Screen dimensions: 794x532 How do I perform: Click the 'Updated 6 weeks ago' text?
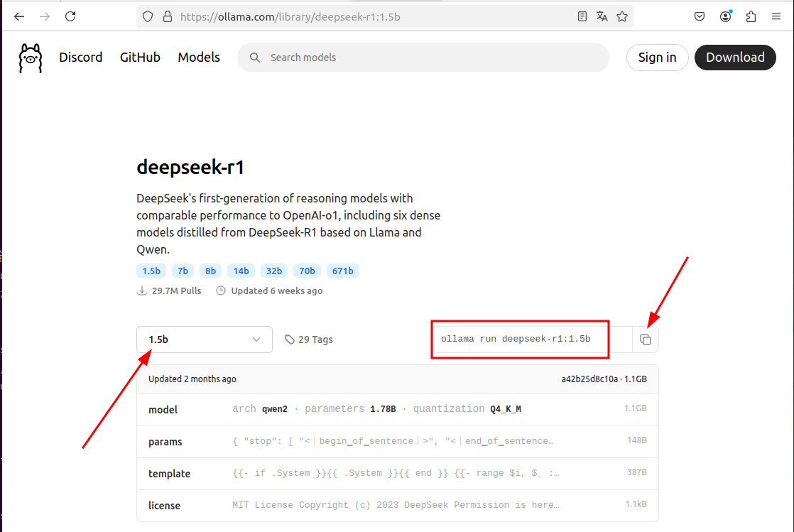tap(277, 291)
